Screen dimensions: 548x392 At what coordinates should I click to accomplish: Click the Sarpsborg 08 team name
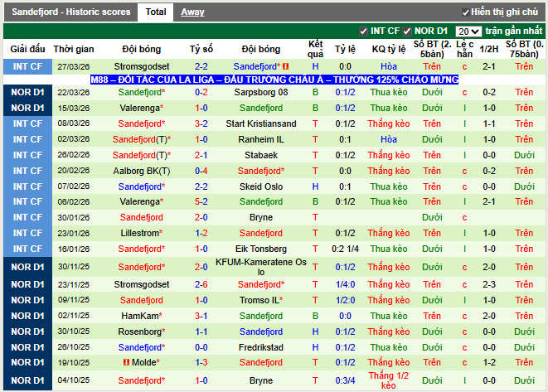pyautogui.click(x=260, y=93)
